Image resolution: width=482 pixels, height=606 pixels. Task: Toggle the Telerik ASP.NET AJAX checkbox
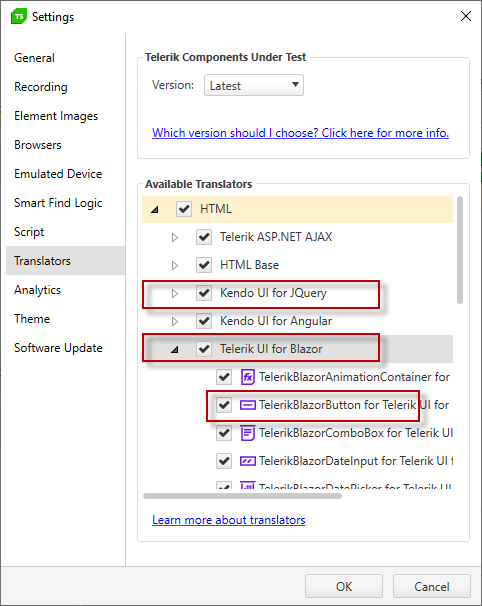[x=204, y=237]
